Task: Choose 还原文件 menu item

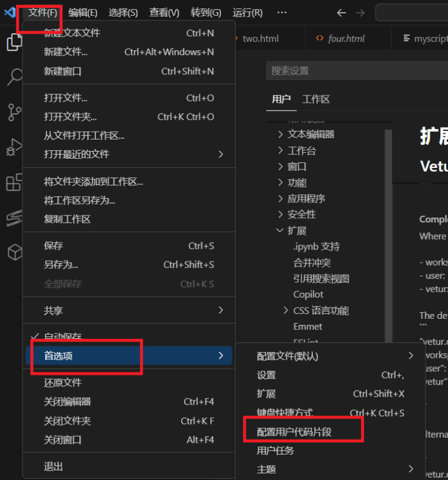Action: pyautogui.click(x=129, y=383)
